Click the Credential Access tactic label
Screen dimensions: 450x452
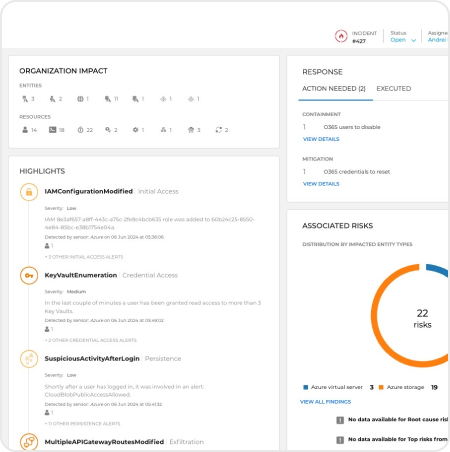tap(150, 275)
